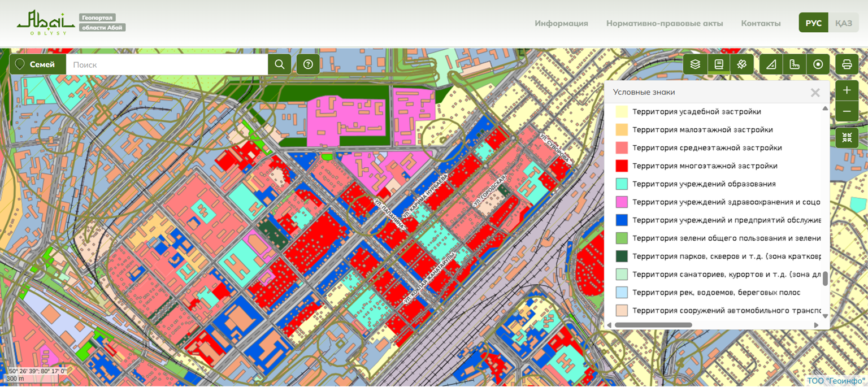
Task: Click the search magnifier button
Action: pos(280,64)
